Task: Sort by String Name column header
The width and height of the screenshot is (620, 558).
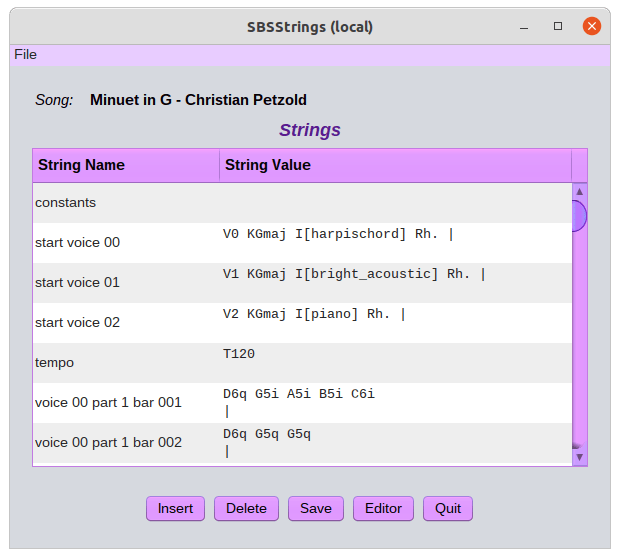Action: click(126, 165)
